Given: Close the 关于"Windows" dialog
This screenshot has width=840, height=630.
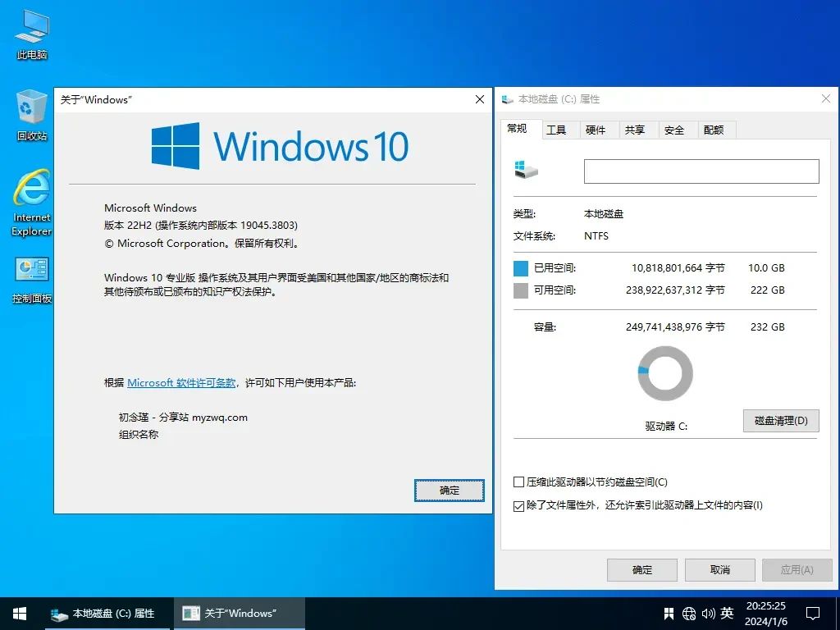Looking at the screenshot, I should tap(480, 99).
